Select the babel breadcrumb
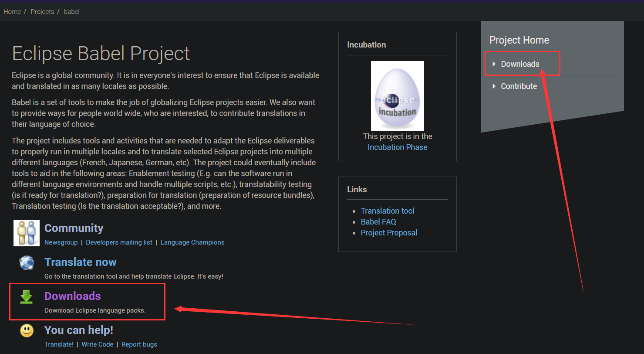644x354 pixels. (72, 12)
